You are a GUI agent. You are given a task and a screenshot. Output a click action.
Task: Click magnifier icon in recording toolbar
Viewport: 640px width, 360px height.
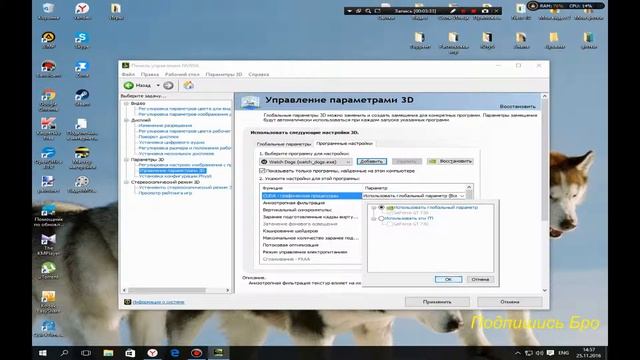[368, 11]
